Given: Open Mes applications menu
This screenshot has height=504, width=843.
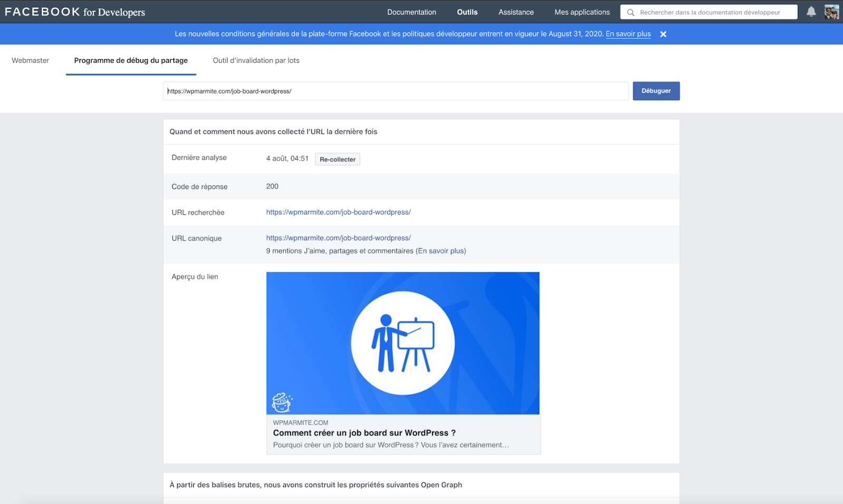Looking at the screenshot, I should [582, 12].
